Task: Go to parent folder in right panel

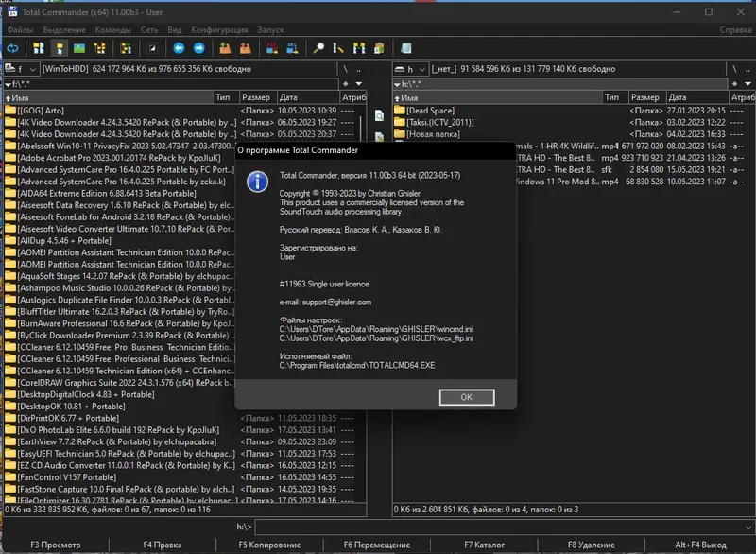Action: click(747, 69)
